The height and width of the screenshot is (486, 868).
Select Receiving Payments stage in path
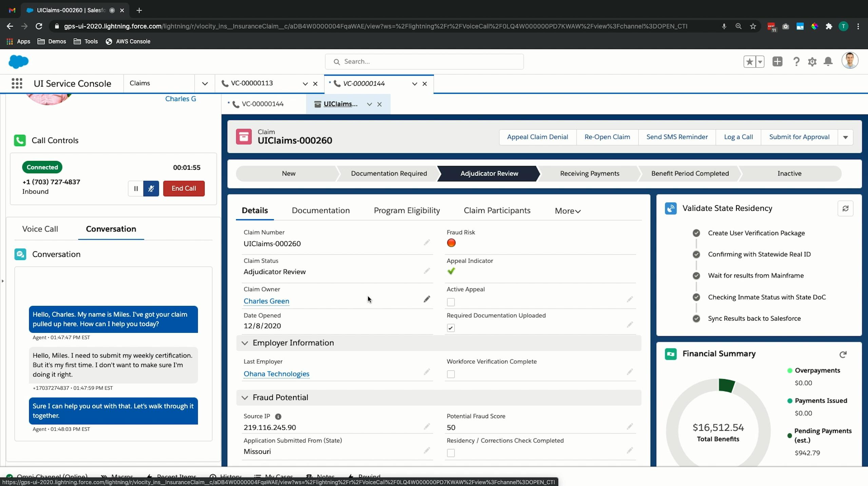click(590, 174)
